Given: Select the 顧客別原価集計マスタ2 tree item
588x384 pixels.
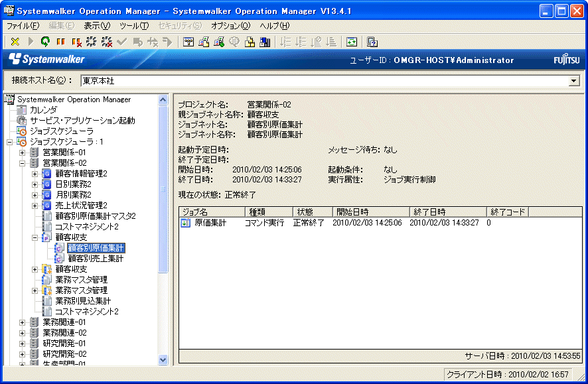Looking at the screenshot, I should (96, 216).
